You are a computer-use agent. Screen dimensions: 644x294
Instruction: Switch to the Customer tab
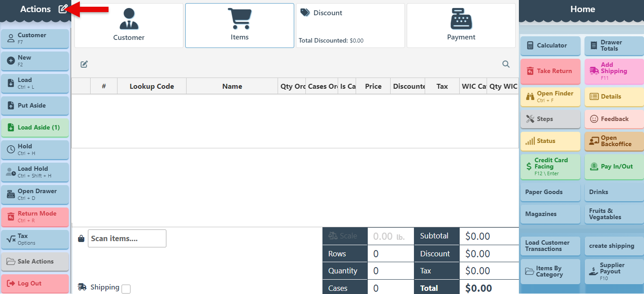[x=129, y=26]
